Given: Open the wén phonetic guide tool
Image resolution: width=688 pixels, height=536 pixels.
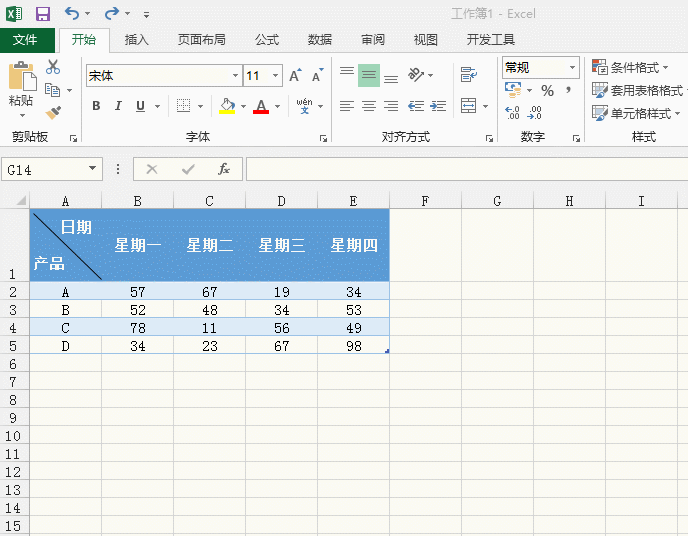Looking at the screenshot, I should pos(304,106).
